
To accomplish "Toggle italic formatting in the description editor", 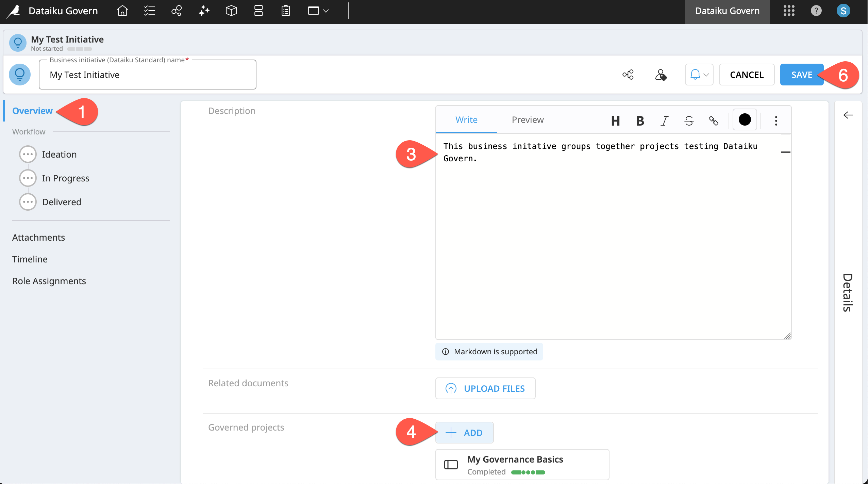I will click(664, 120).
